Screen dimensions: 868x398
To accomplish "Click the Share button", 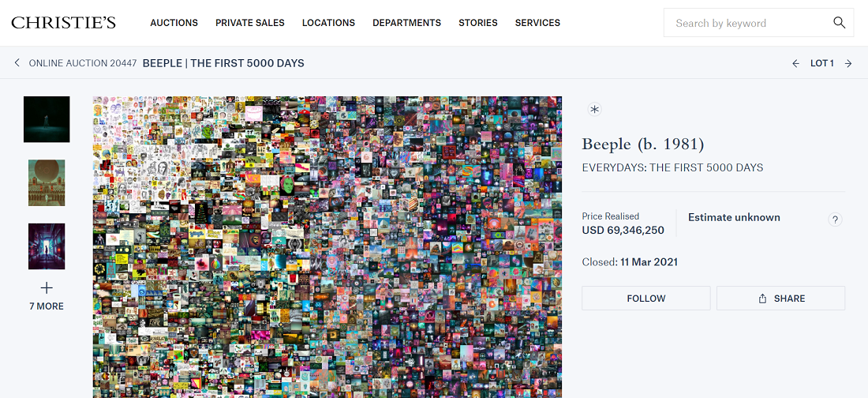I will click(x=780, y=298).
